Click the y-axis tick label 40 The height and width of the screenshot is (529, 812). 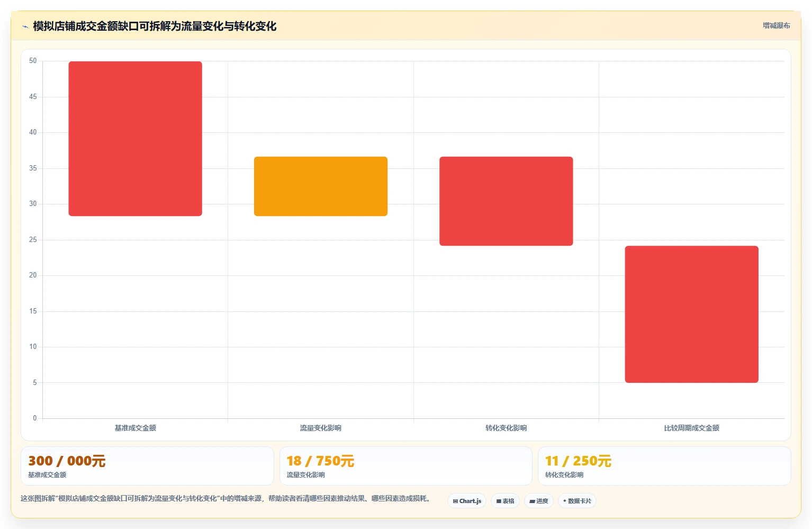(x=33, y=132)
